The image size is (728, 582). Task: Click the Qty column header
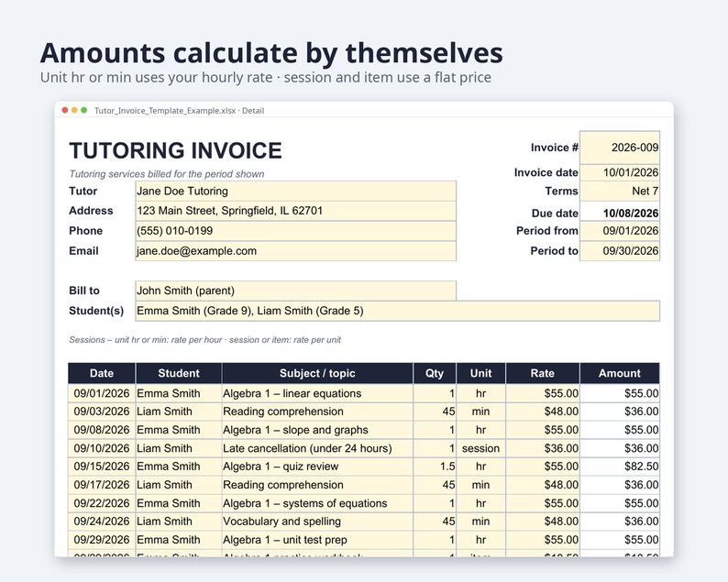(435, 373)
